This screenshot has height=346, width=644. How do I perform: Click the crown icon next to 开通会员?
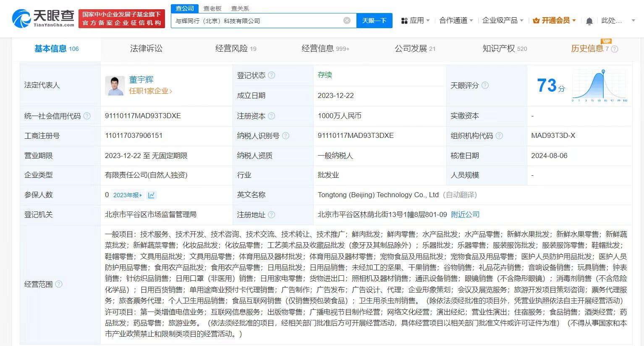tap(536, 20)
